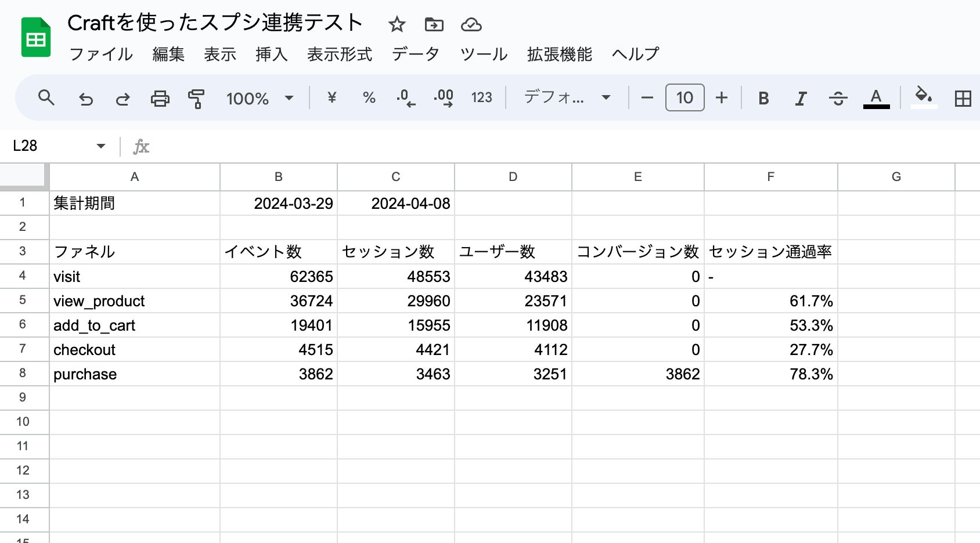Open the 123 number format menu
The height and width of the screenshot is (543, 980).
point(481,97)
